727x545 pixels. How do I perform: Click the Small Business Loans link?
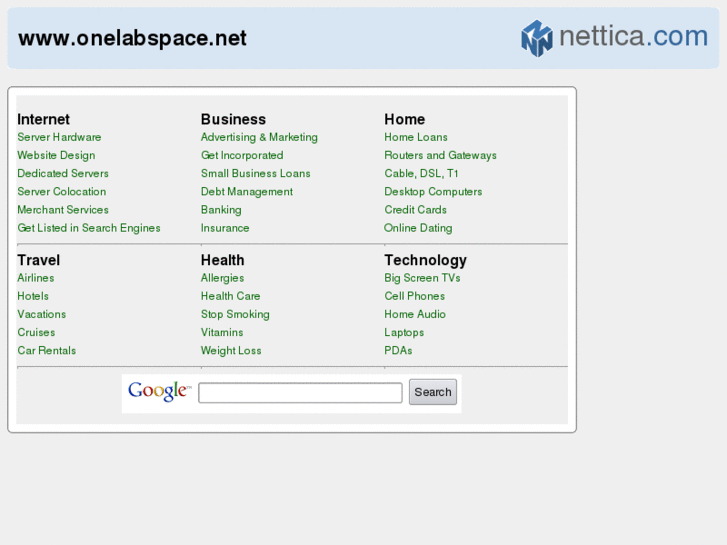click(x=255, y=173)
